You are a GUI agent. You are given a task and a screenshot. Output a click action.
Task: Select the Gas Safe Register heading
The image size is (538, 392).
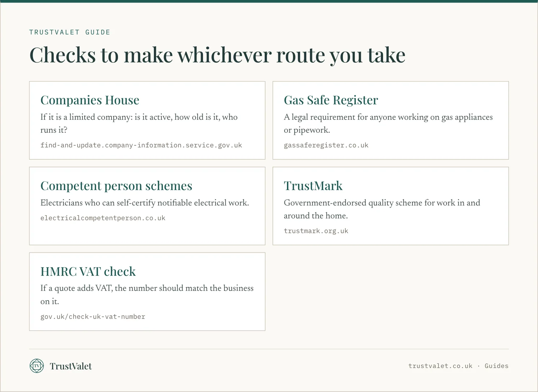click(x=331, y=100)
